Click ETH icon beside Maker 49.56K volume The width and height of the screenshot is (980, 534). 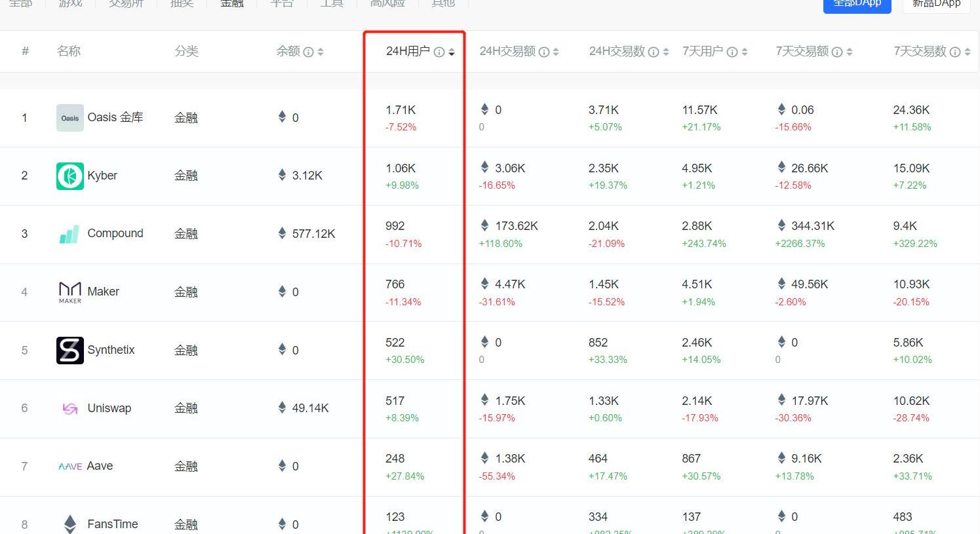[781, 284]
